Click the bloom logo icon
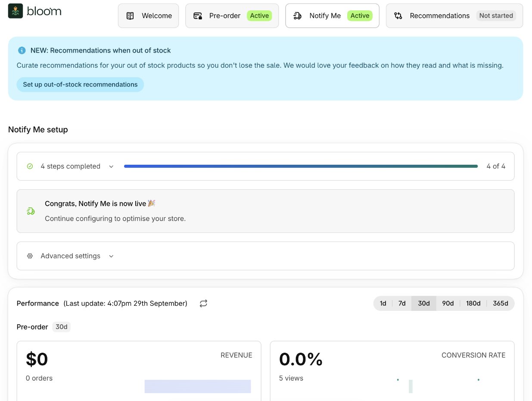532x401 pixels. pos(15,11)
